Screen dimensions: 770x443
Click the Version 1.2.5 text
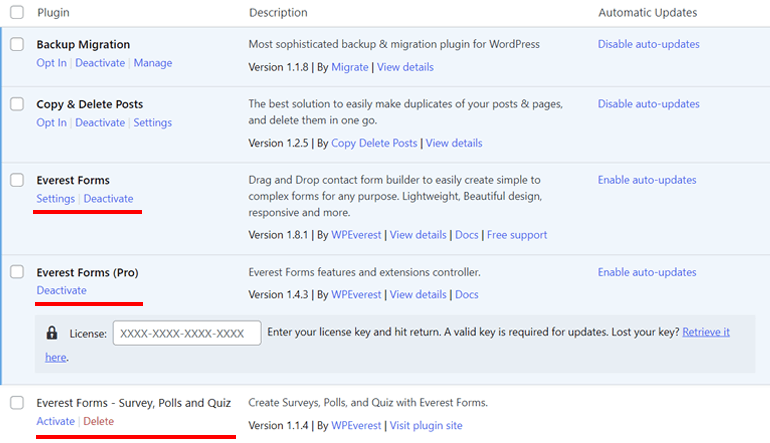click(x=278, y=143)
